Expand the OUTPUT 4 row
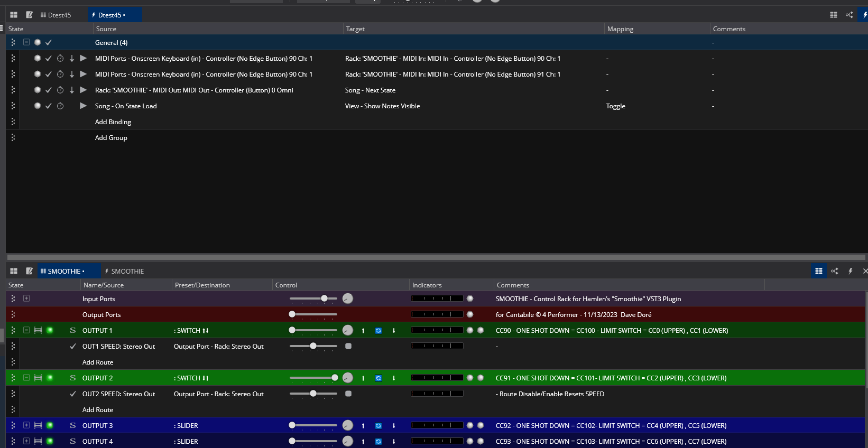868x448 pixels. 26,441
